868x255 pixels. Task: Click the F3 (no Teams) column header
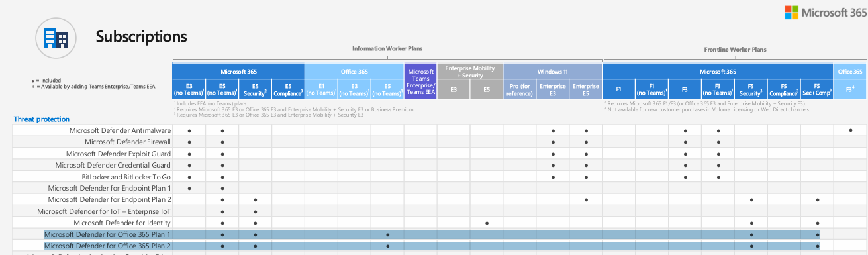[x=718, y=89]
